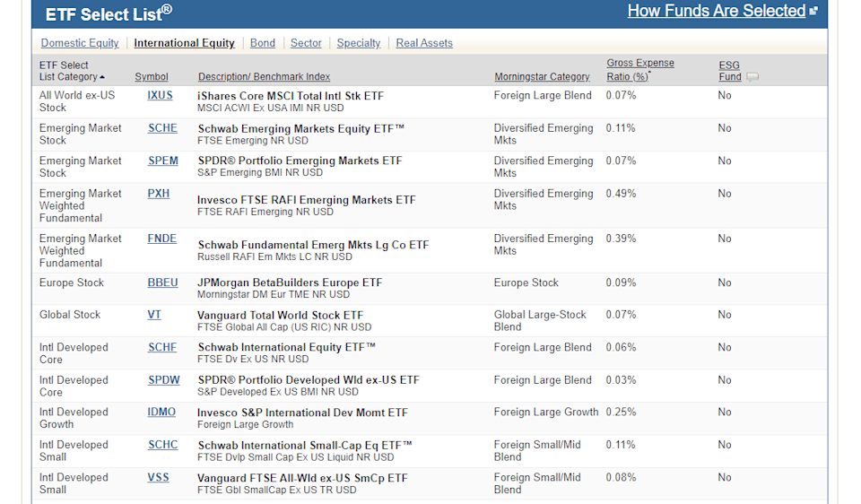This screenshot has width=861, height=504.
Task: Open the VT symbol link
Action: click(x=154, y=315)
